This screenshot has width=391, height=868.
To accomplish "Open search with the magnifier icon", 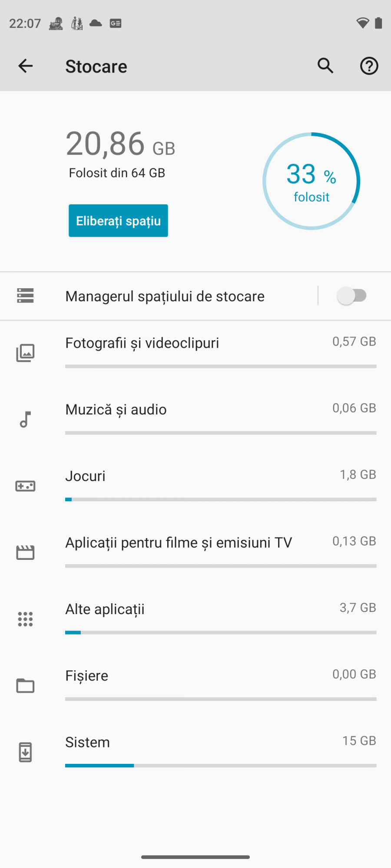I will pyautogui.click(x=325, y=66).
